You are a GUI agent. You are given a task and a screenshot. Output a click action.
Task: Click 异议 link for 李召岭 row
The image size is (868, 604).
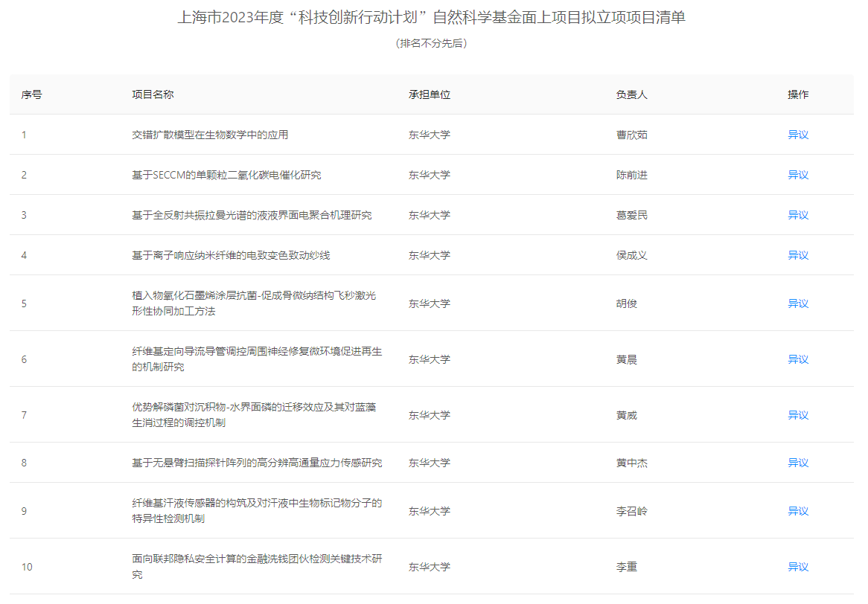pos(798,511)
